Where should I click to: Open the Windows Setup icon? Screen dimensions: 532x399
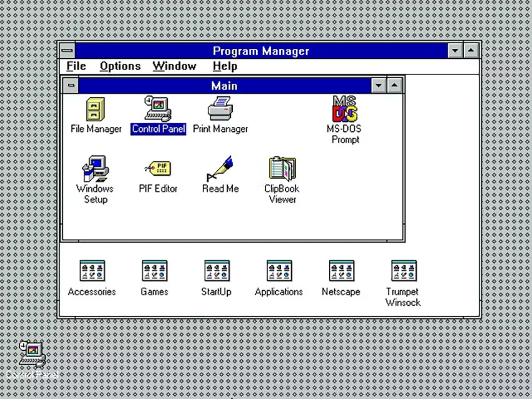(x=95, y=169)
